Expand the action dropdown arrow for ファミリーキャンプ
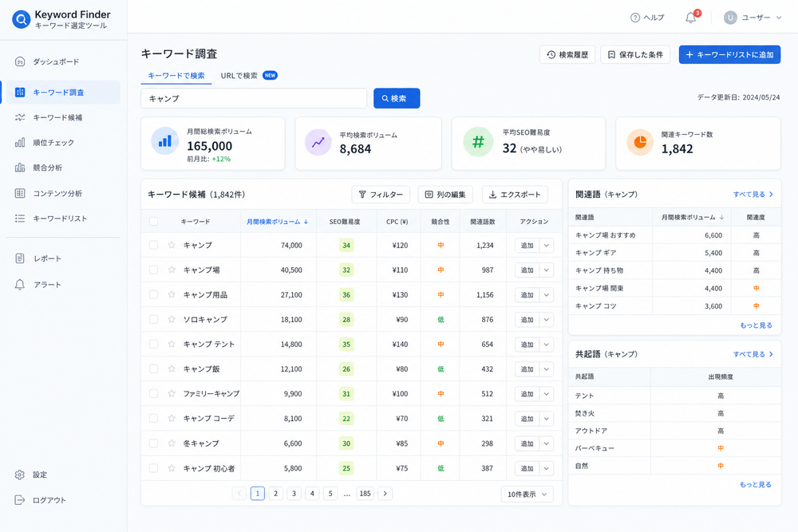Screen dimensions: 798x532 tap(546, 394)
